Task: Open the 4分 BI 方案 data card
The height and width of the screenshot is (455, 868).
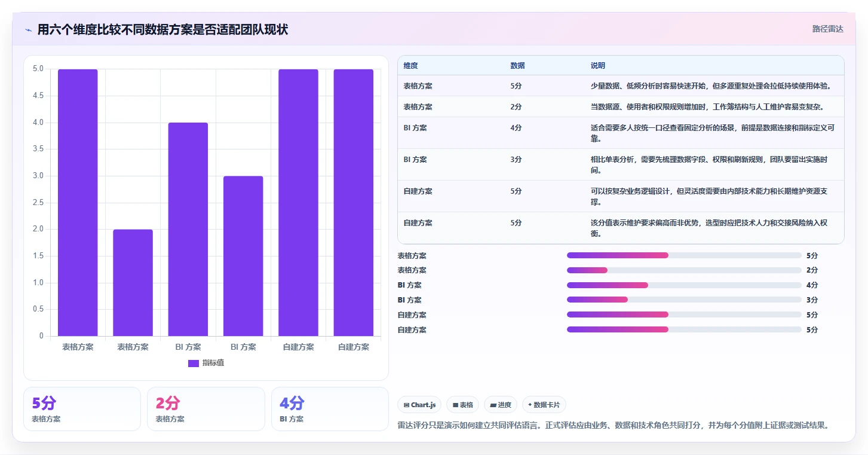Action: coord(330,409)
